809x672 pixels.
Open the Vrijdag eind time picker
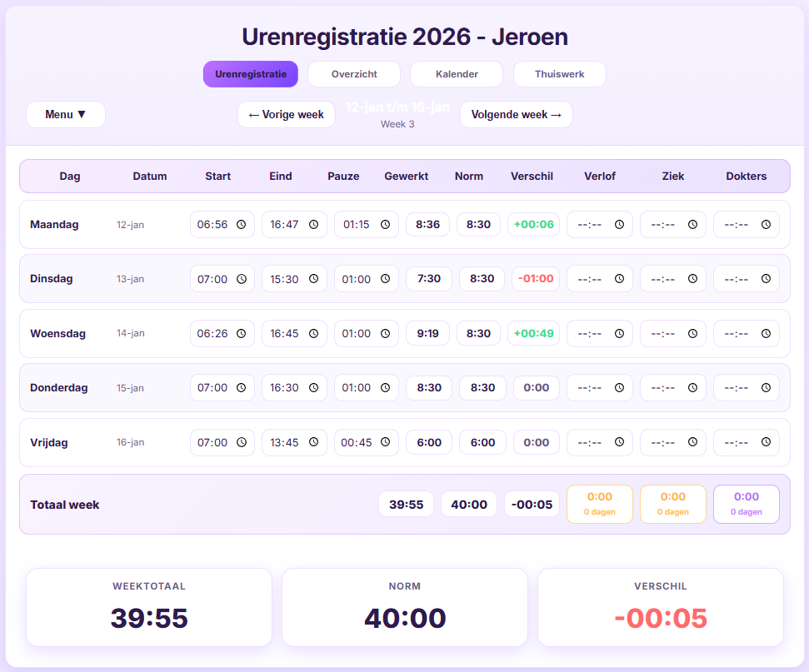[312, 442]
